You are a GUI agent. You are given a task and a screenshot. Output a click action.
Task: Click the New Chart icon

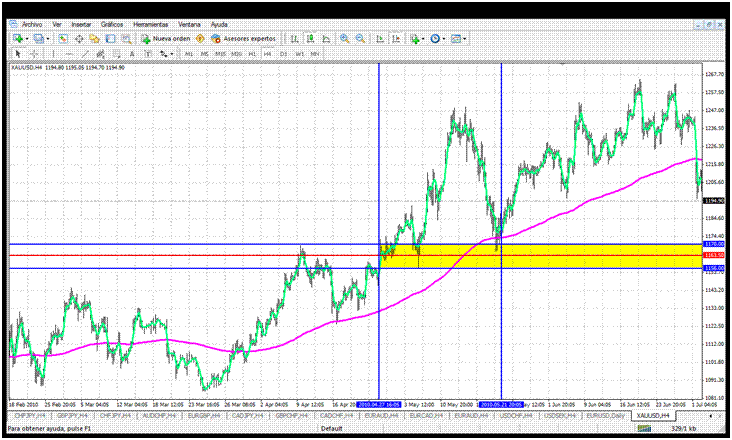click(18, 39)
